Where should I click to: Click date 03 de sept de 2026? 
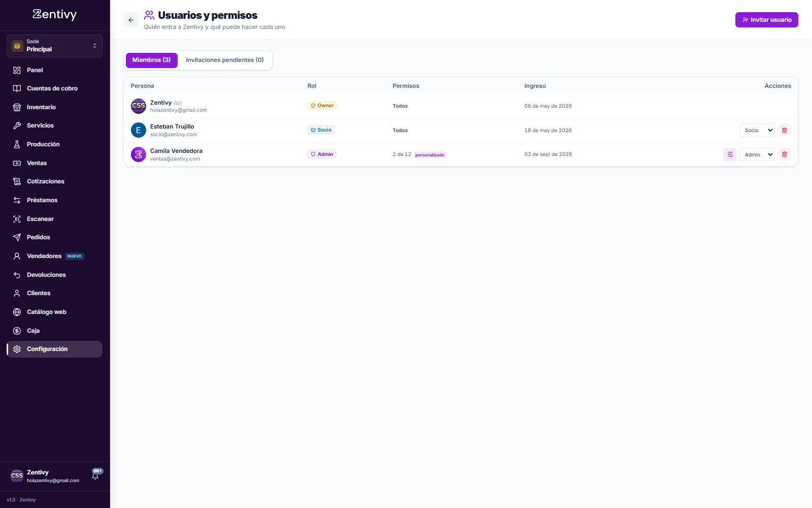tap(548, 154)
